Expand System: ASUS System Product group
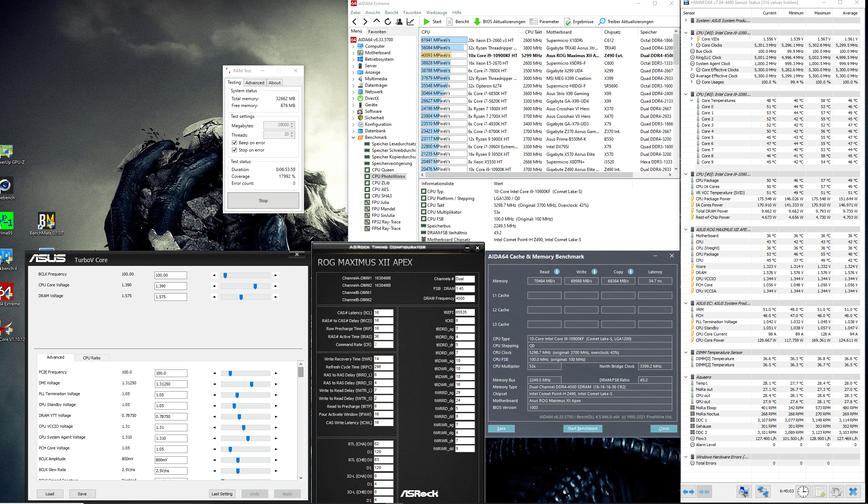 pos(686,21)
